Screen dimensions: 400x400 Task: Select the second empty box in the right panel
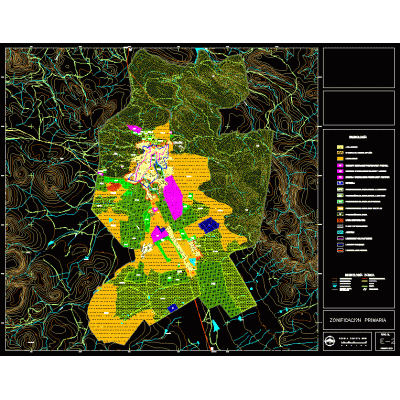359,108
